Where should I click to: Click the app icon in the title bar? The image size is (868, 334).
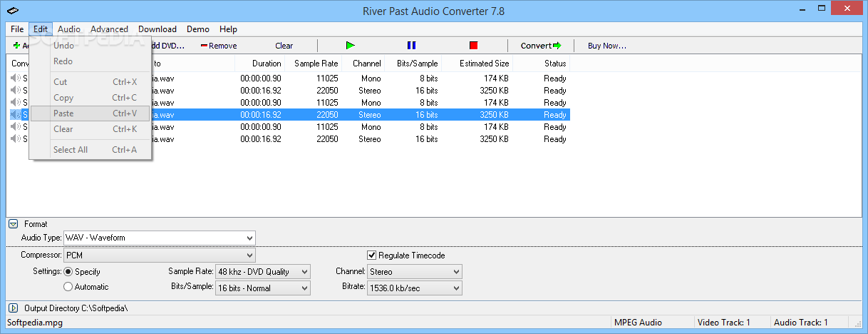click(11, 11)
